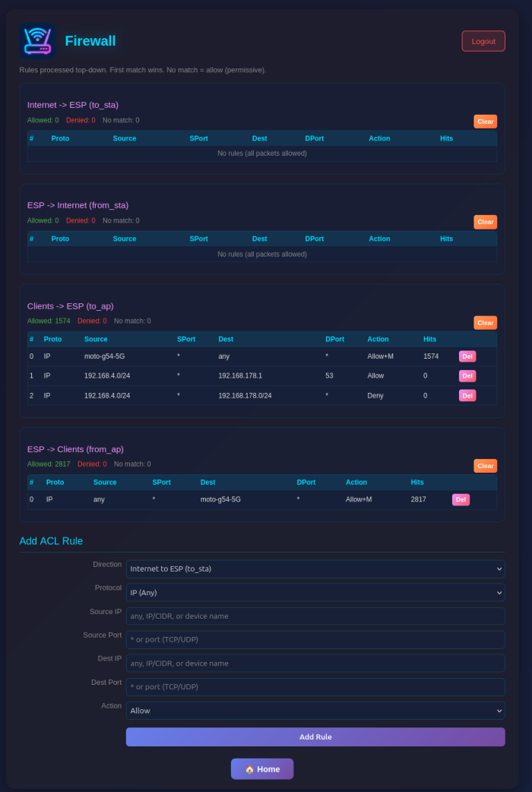Click the Add Rule button
This screenshot has height=792, width=532.
coord(315,737)
